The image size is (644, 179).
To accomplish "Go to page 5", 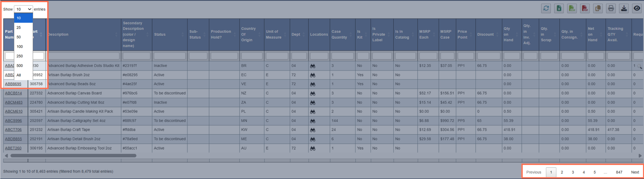I will coord(595,172).
